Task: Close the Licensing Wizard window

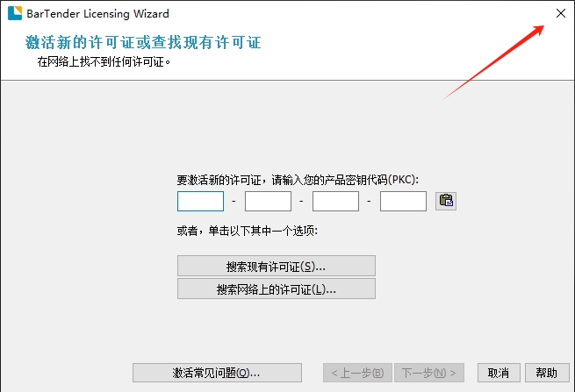Action: click(x=560, y=13)
